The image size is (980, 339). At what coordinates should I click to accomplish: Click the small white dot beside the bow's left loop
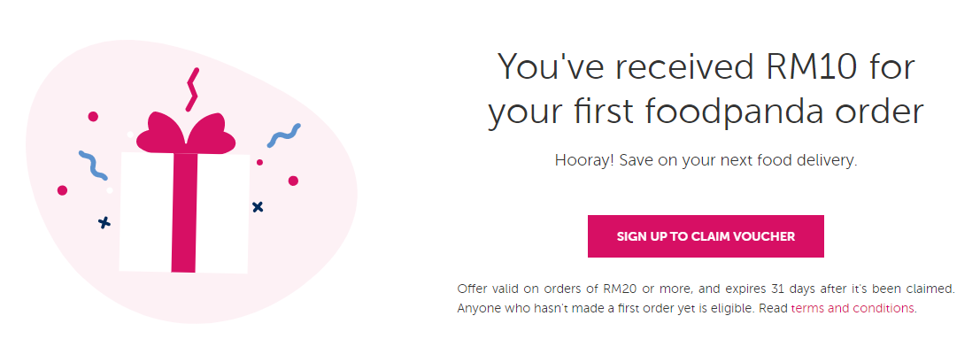click(130, 135)
